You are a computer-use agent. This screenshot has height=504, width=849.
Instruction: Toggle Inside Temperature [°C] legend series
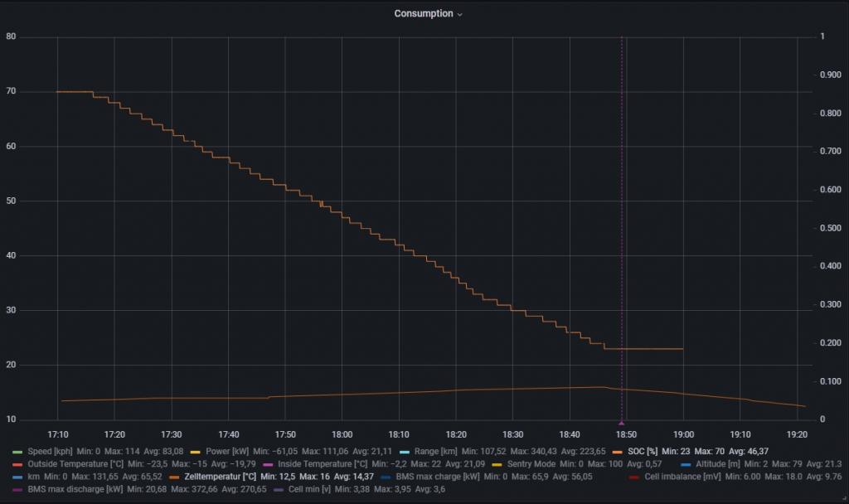coord(323,464)
